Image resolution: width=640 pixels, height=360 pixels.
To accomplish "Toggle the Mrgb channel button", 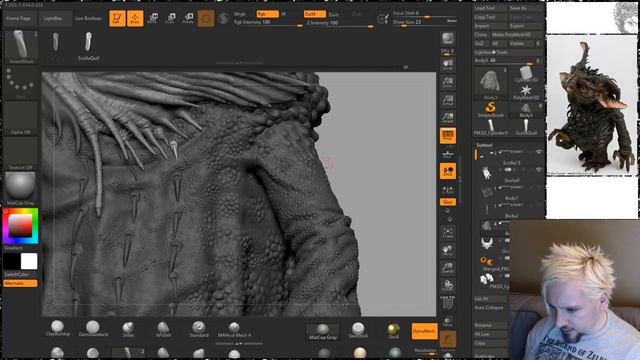I will pyautogui.click(x=240, y=14).
